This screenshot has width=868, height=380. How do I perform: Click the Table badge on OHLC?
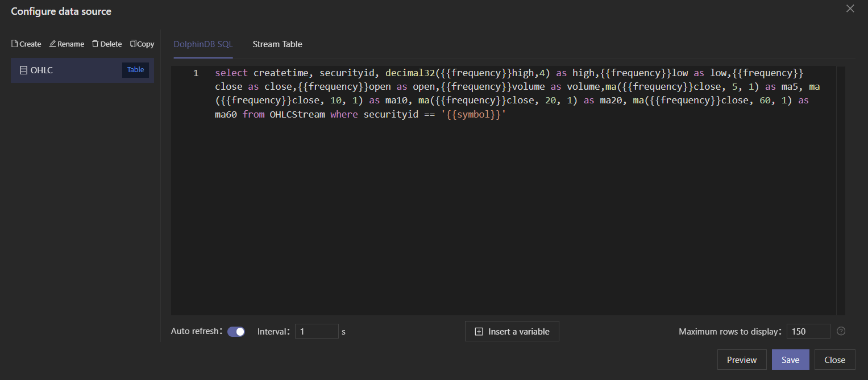pyautogui.click(x=135, y=70)
